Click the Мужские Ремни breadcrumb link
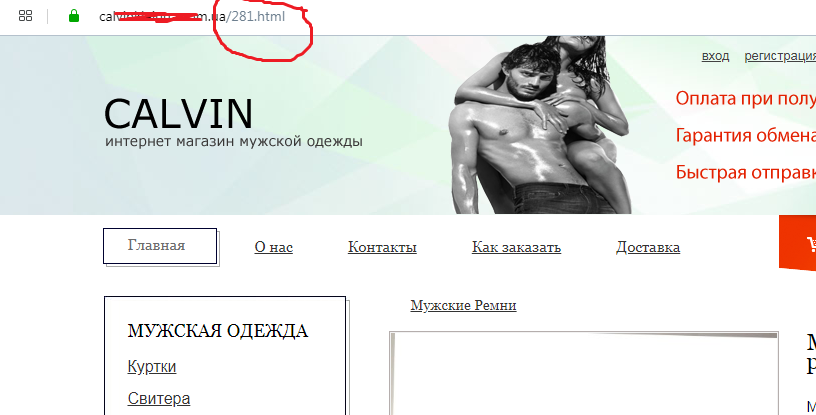The width and height of the screenshot is (816, 415). [x=463, y=305]
